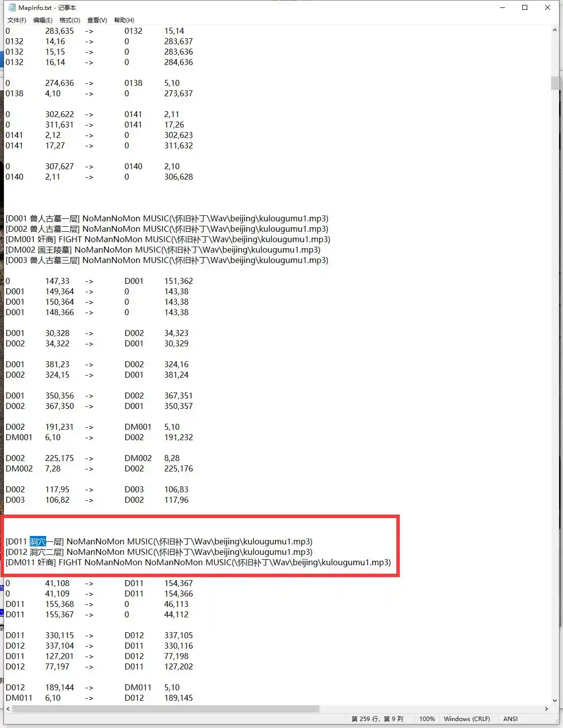
Task: Click D003 in the destination column
Action: click(x=134, y=489)
